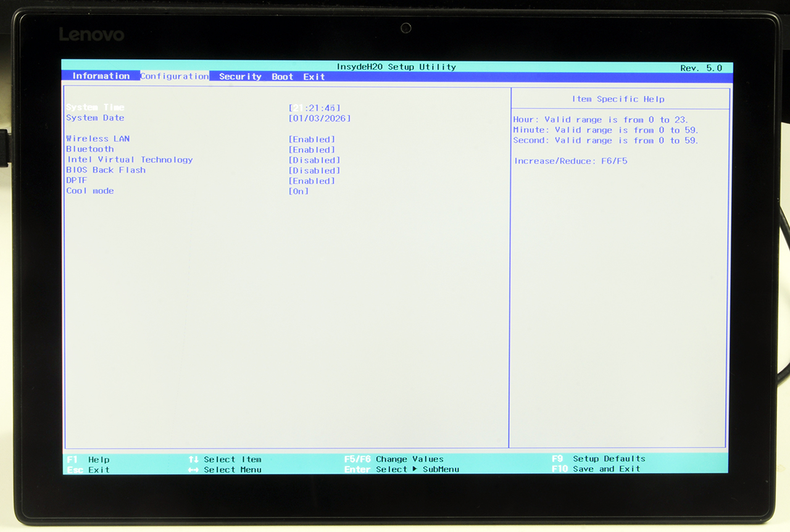Toggle the Bluetooth Enabled setting value
Image resolution: width=790 pixels, height=532 pixels.
point(312,149)
